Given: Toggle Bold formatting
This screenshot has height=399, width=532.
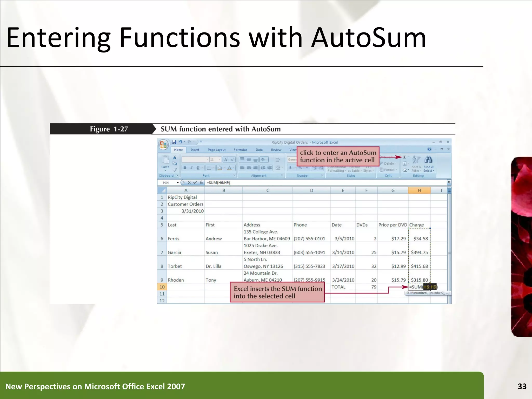Looking at the screenshot, I should (x=185, y=168).
